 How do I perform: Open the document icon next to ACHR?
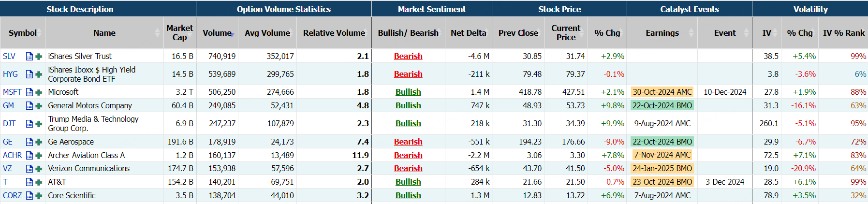[x=29, y=156]
